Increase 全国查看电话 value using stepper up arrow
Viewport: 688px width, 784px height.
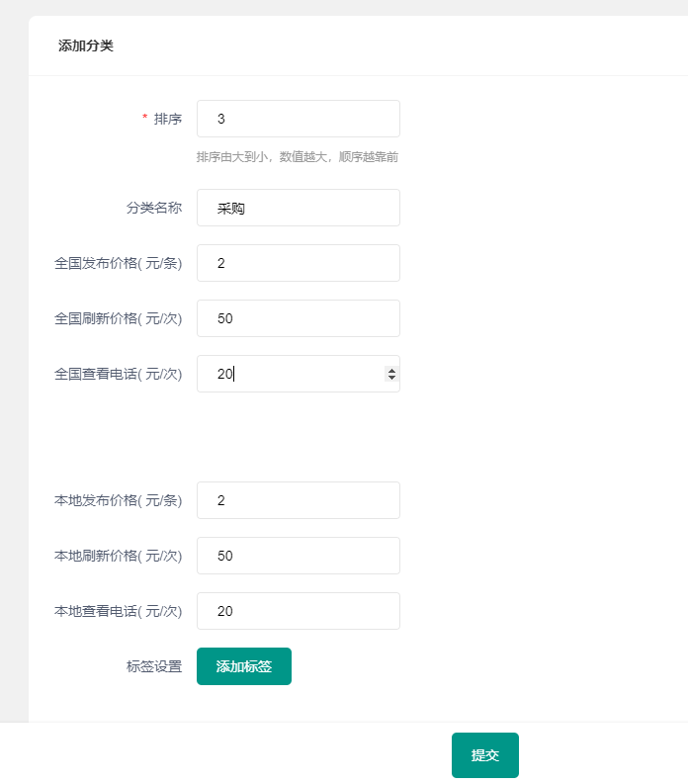392,370
